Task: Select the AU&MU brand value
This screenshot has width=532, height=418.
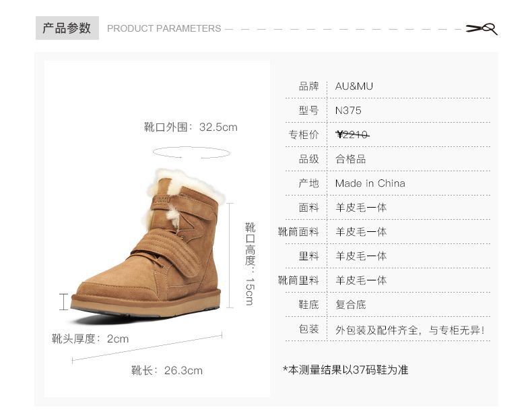Action: click(x=354, y=86)
